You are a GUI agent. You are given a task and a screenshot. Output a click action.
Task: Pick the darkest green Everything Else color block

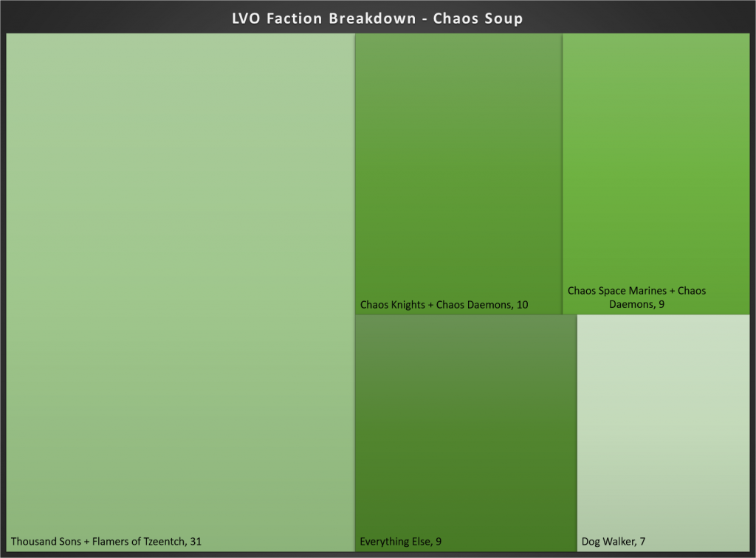click(465, 472)
